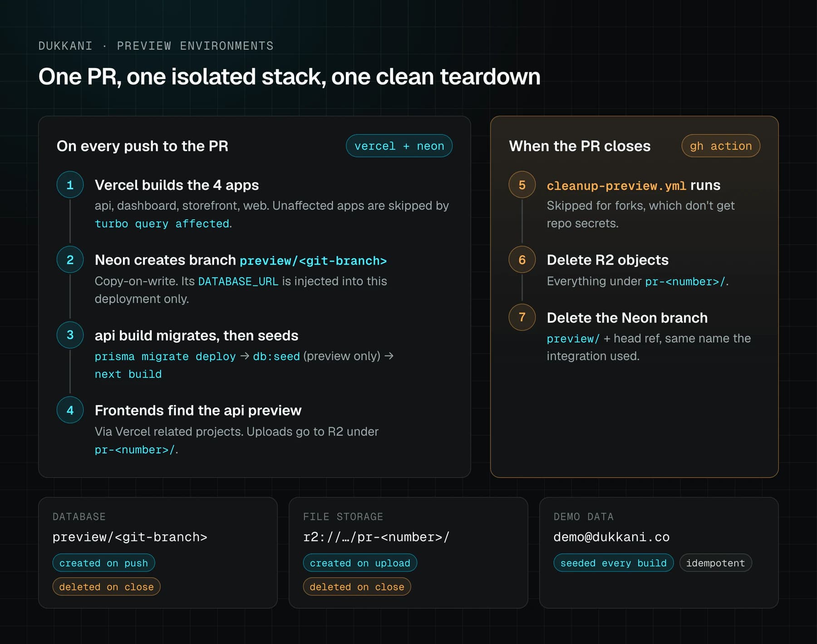Click the "pr-<number>/" code in step 4
Image resolution: width=817 pixels, height=644 pixels.
[135, 450]
